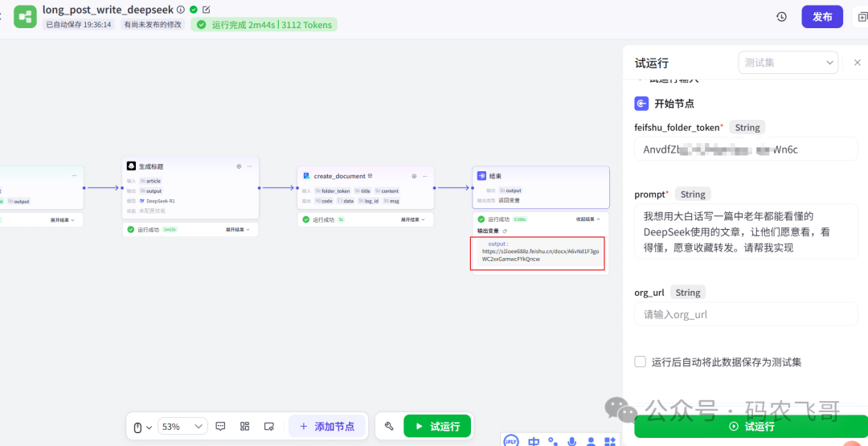Click the prompt text area
Screen dimensions: 868x446
tap(746, 231)
